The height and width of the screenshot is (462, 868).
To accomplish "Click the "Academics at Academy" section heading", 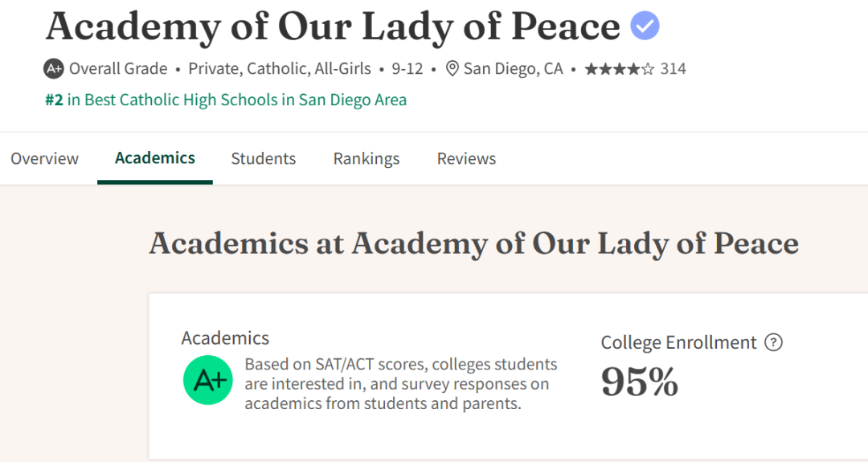I will coord(473,243).
